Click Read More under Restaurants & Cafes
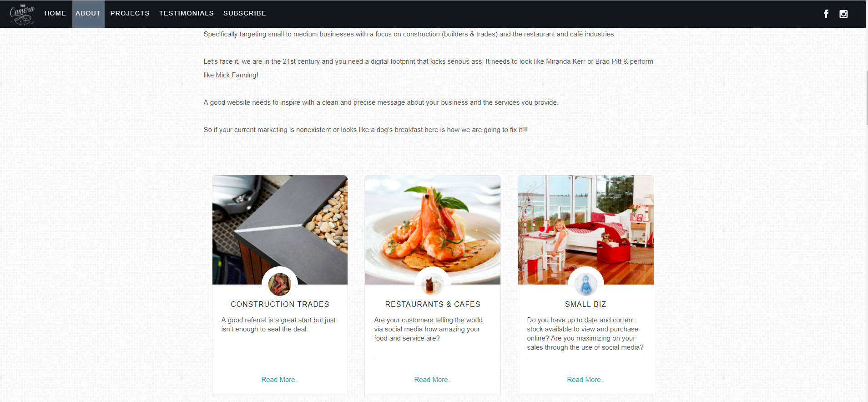868x402 pixels. pyautogui.click(x=433, y=380)
